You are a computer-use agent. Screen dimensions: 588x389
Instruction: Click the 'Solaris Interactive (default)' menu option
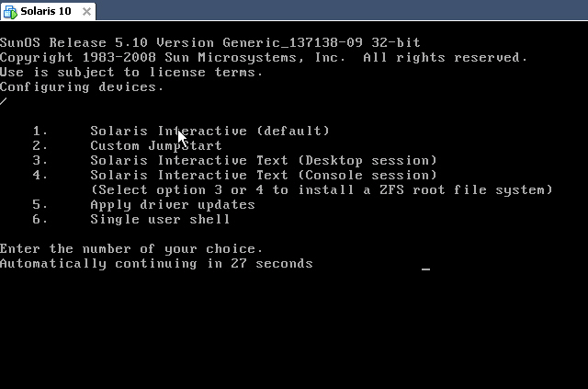point(209,131)
